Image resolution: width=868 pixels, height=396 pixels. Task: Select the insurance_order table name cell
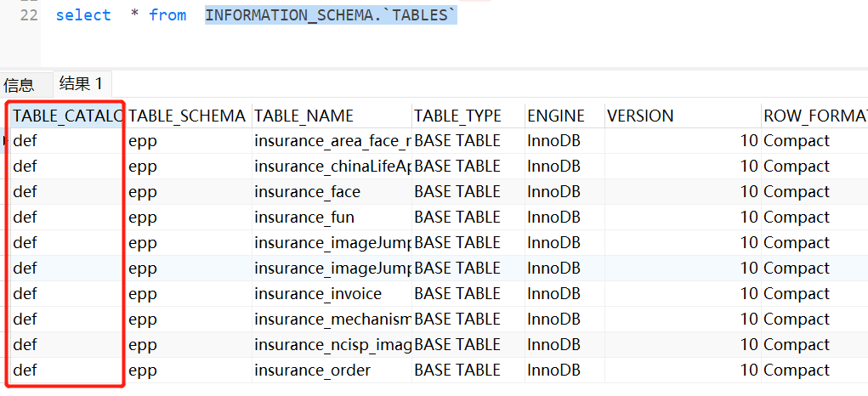pyautogui.click(x=312, y=371)
